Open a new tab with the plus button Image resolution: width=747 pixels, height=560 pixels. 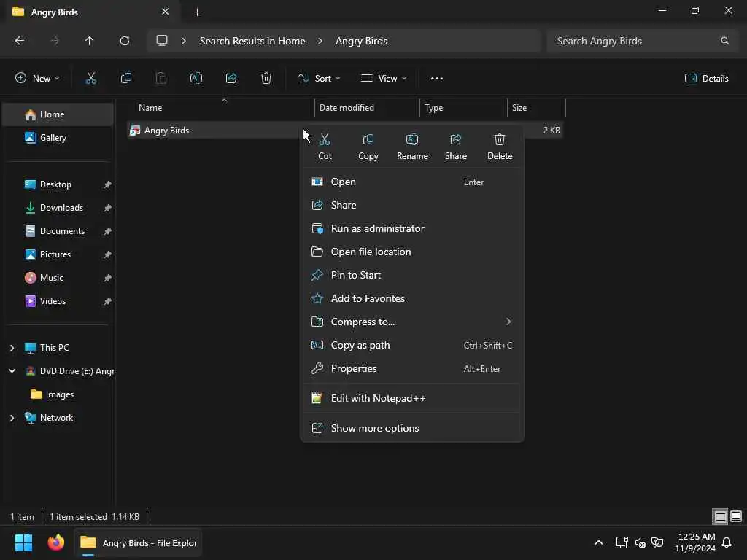[x=197, y=12]
